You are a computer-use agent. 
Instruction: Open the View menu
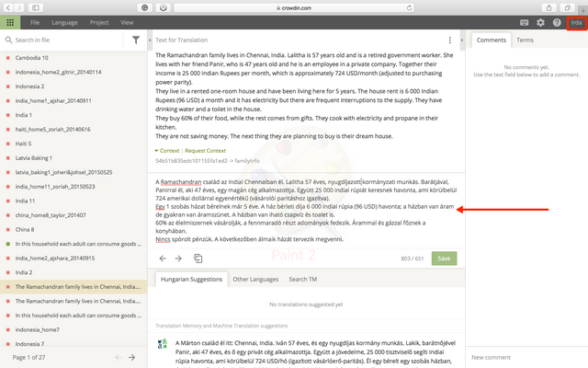click(x=127, y=22)
